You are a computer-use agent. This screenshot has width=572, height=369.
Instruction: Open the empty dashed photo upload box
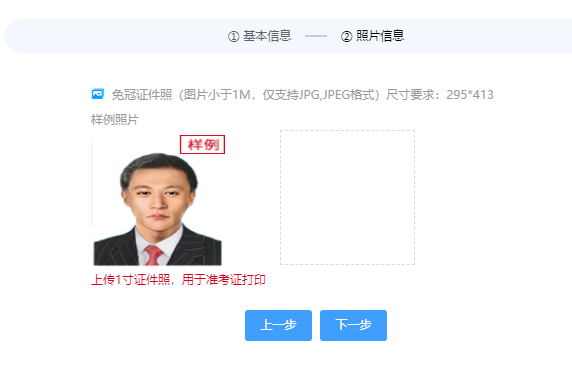click(347, 197)
